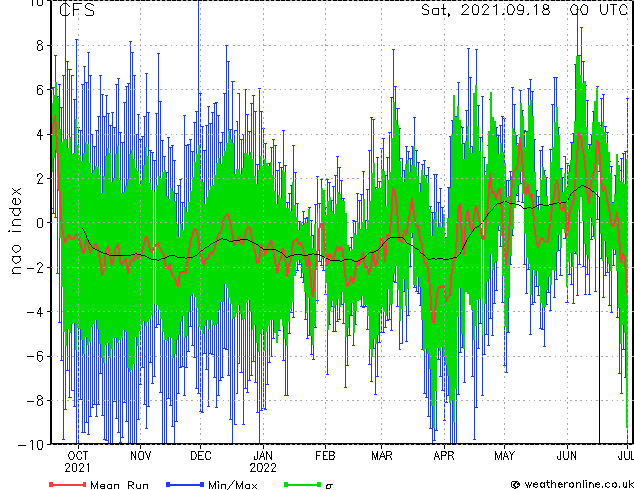Click the MAR axis label
The height and width of the screenshot is (490, 634).
coord(382,456)
